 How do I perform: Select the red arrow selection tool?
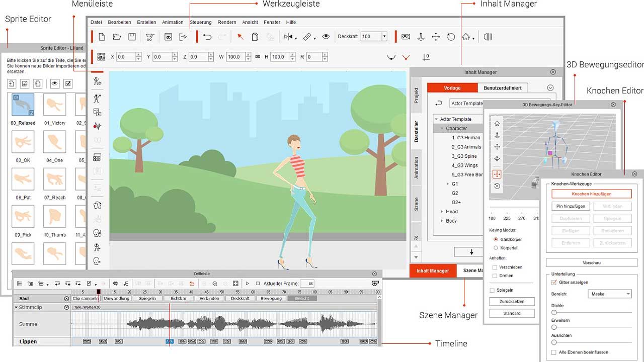click(x=240, y=37)
